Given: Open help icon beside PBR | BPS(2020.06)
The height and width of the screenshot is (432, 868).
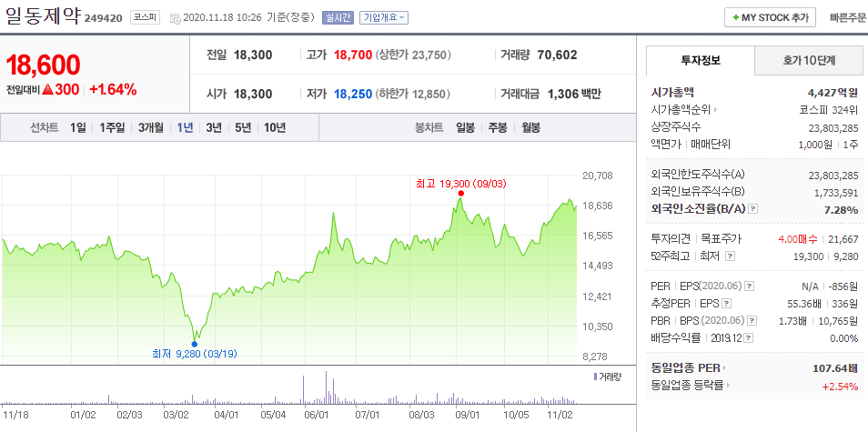Looking at the screenshot, I should 752,321.
